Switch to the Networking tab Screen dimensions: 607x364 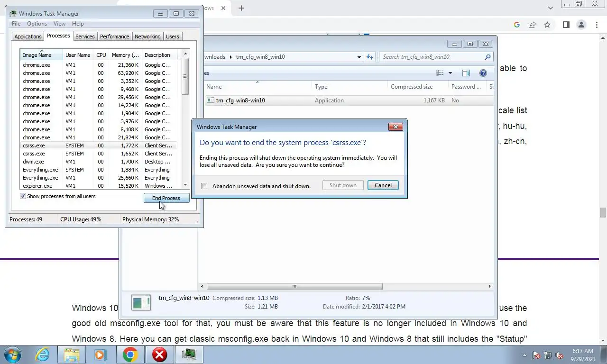(147, 36)
